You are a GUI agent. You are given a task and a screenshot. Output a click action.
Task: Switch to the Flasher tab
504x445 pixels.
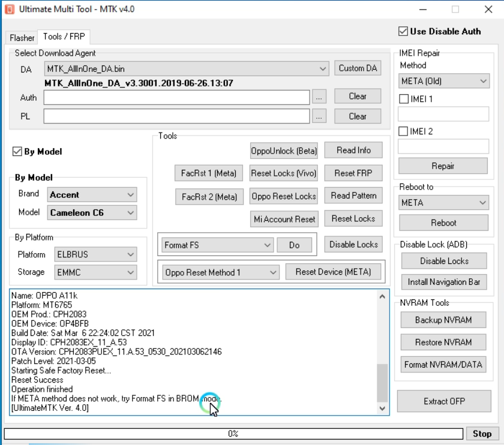(22, 38)
